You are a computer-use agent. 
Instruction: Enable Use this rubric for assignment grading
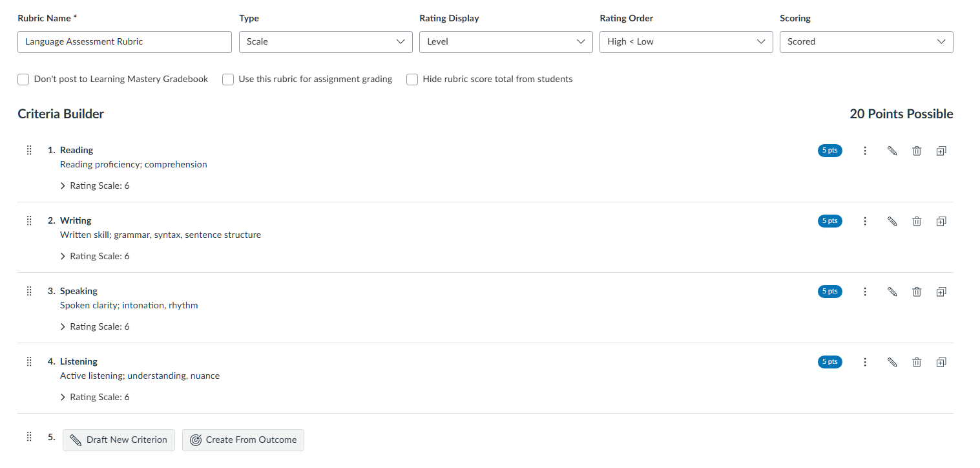[228, 80]
